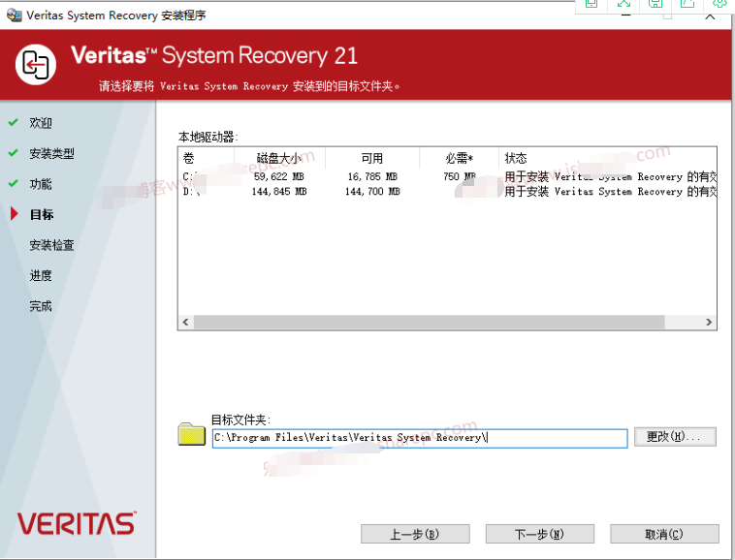
Task: Click the yellow folder icon by 目标文件夹
Action: click(x=191, y=434)
